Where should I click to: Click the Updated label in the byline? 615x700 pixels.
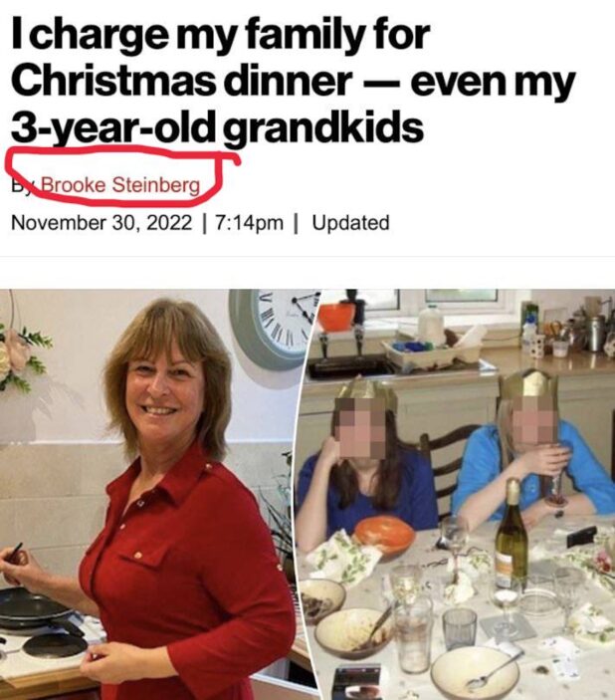click(x=351, y=222)
